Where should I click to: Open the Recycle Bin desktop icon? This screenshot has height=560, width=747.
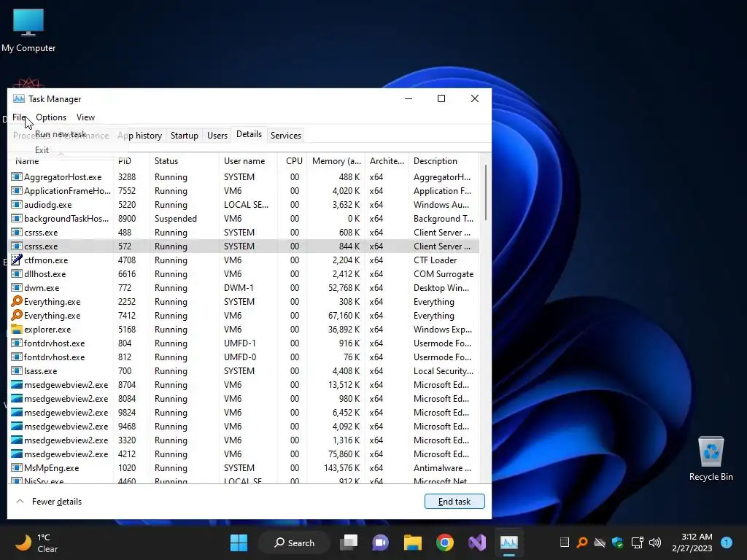[x=711, y=458]
